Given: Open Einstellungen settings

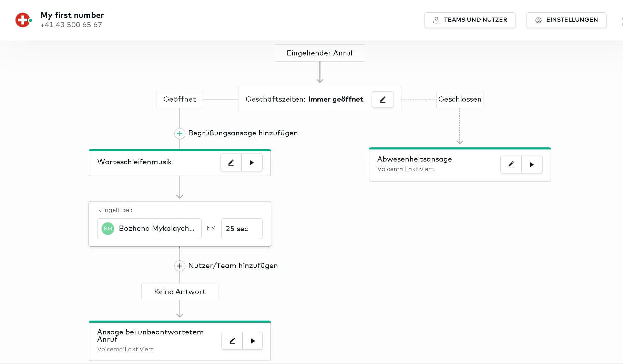Looking at the screenshot, I should (x=566, y=20).
